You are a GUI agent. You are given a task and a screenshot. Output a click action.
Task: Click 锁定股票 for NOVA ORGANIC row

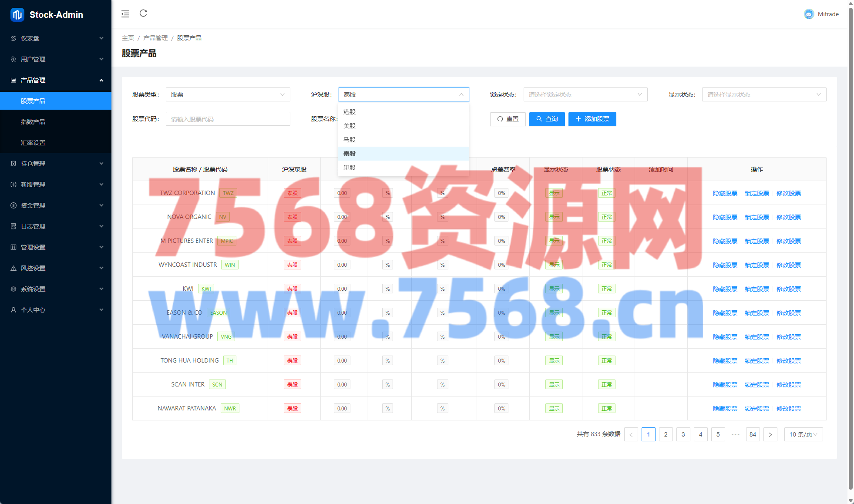pos(756,217)
